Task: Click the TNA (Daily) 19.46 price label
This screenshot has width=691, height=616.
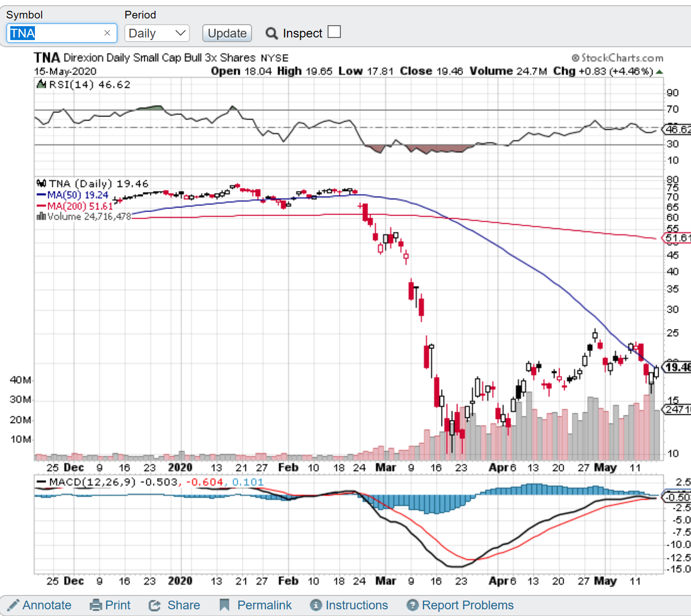Action: coord(99,183)
